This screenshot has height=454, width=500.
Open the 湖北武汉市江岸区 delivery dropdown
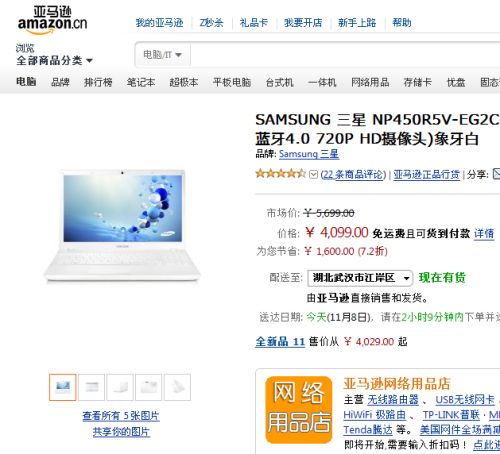tap(360, 278)
